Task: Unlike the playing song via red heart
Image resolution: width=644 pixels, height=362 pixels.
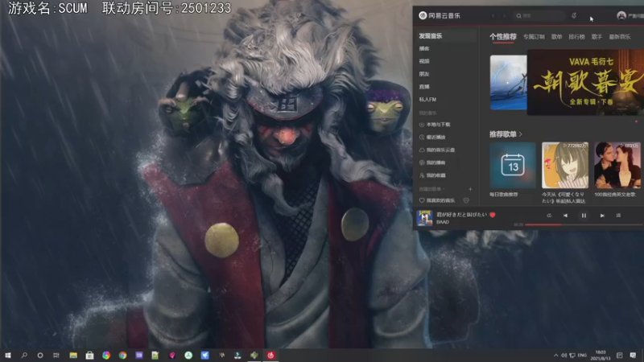Action: tap(493, 215)
